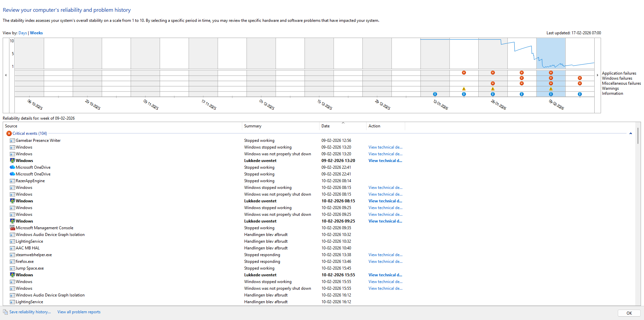
Task: Select the 29-12-2025 week column in the chart
Action: (377, 67)
